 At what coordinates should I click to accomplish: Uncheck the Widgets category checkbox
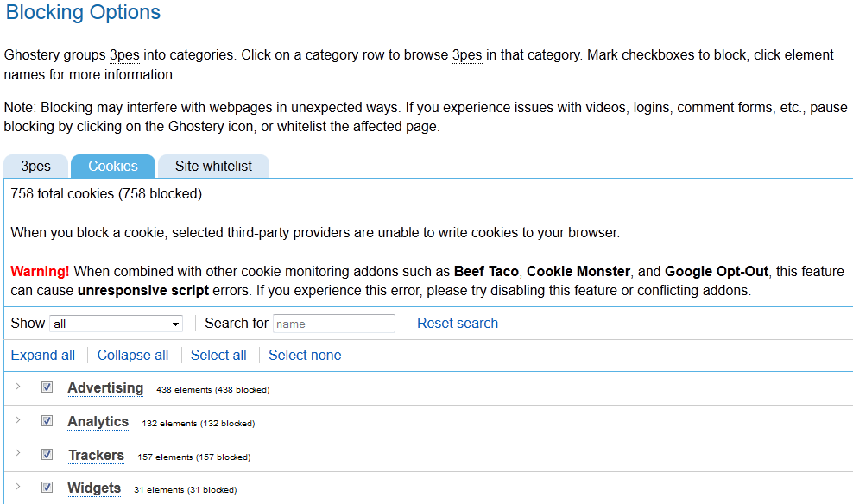[47, 487]
